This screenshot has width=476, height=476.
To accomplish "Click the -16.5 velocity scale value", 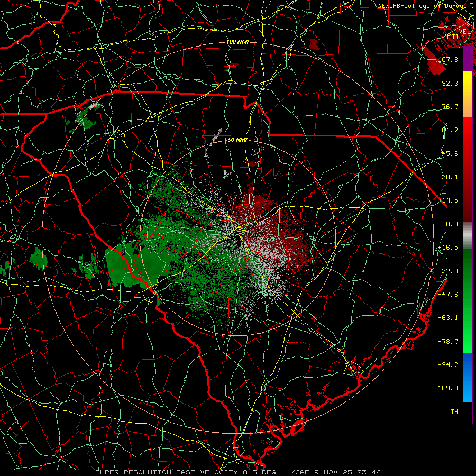I will tap(448, 248).
